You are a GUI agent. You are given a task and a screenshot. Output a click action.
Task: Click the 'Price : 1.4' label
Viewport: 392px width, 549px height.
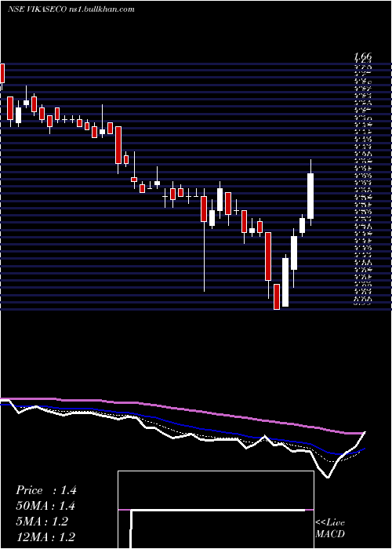pyautogui.click(x=45, y=490)
